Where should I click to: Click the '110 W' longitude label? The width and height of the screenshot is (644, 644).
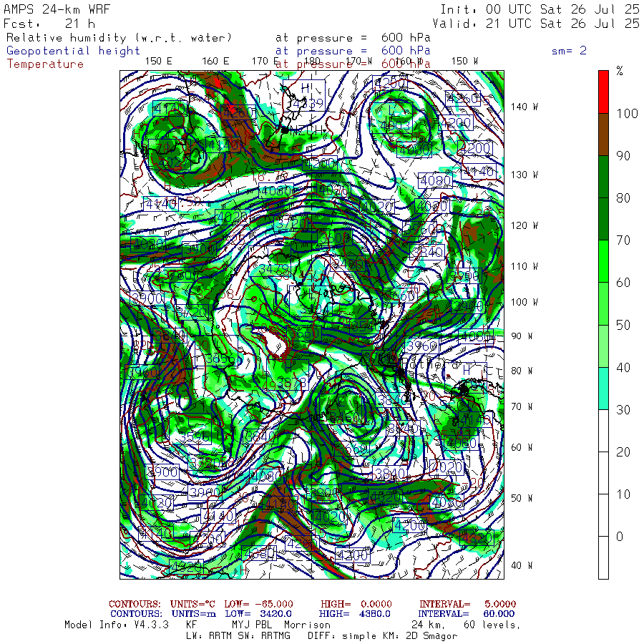[x=525, y=267]
